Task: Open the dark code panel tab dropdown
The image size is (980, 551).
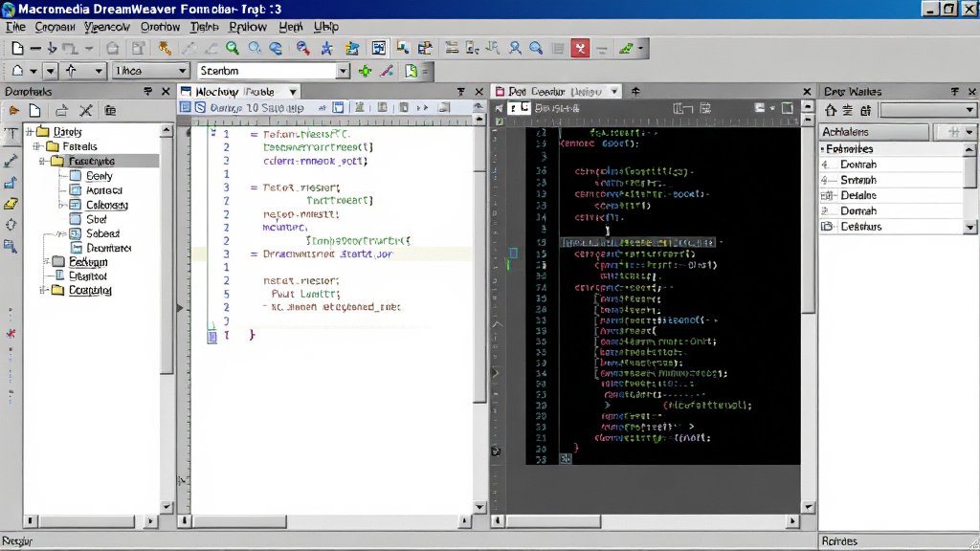Action: tap(613, 91)
